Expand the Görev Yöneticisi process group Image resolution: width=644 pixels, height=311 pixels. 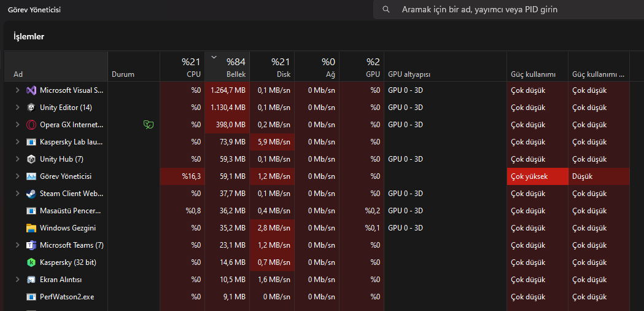17,176
